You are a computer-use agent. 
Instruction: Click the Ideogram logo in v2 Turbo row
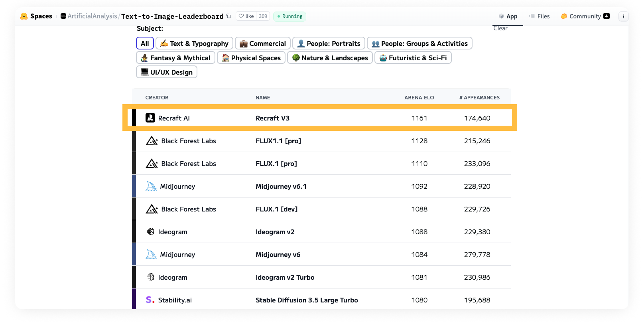coord(150,277)
